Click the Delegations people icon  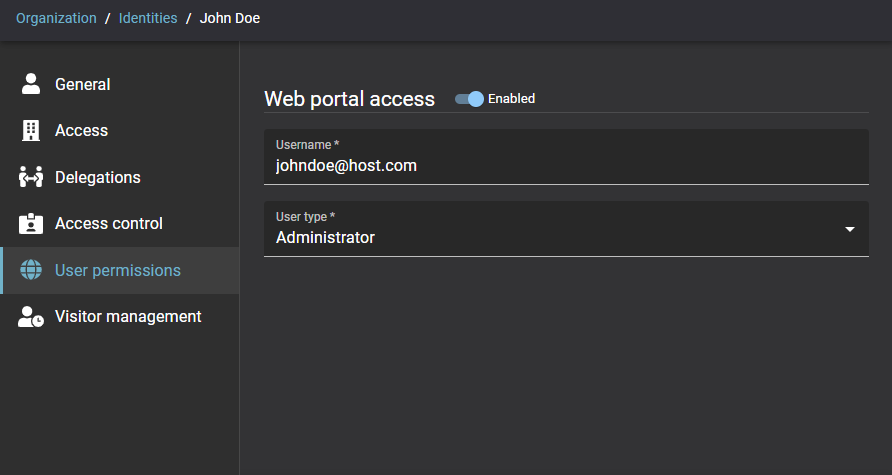coord(31,177)
